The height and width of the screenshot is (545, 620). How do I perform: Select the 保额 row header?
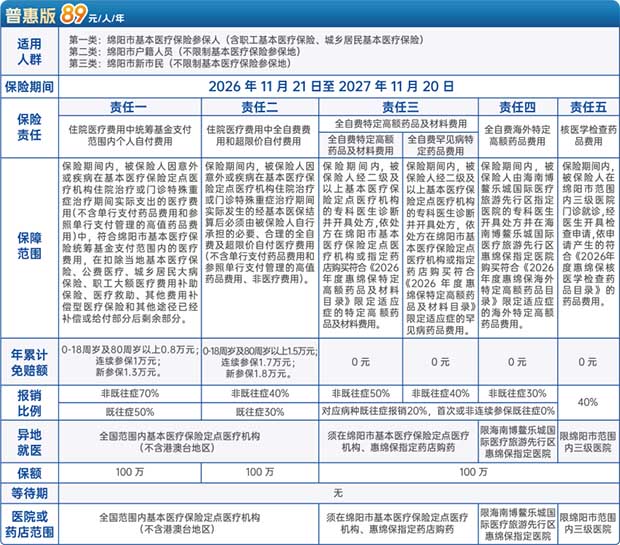[x=29, y=473]
